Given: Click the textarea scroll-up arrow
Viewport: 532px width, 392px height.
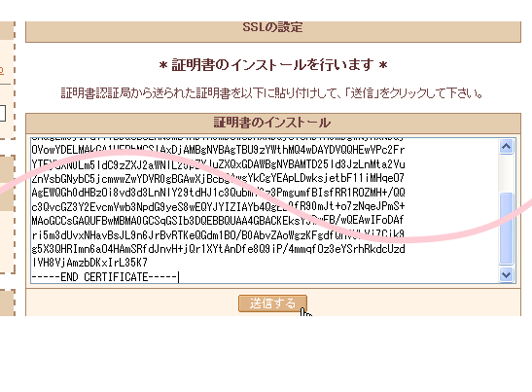Looking at the screenshot, I should tap(506, 147).
